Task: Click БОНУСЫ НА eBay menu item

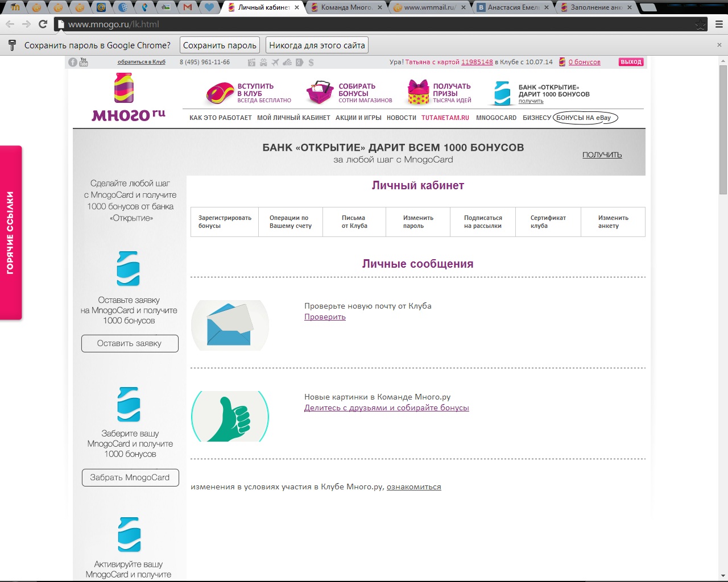Action: (x=585, y=118)
